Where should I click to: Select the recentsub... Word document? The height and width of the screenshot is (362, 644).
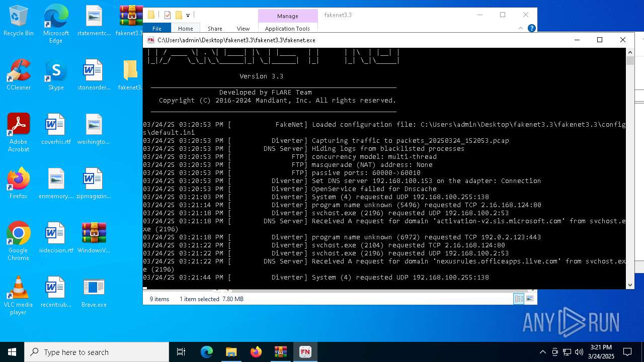pos(56,292)
